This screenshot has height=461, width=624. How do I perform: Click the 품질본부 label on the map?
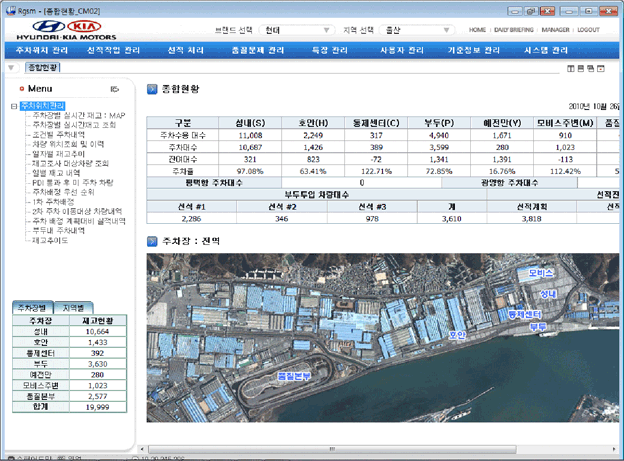click(295, 375)
